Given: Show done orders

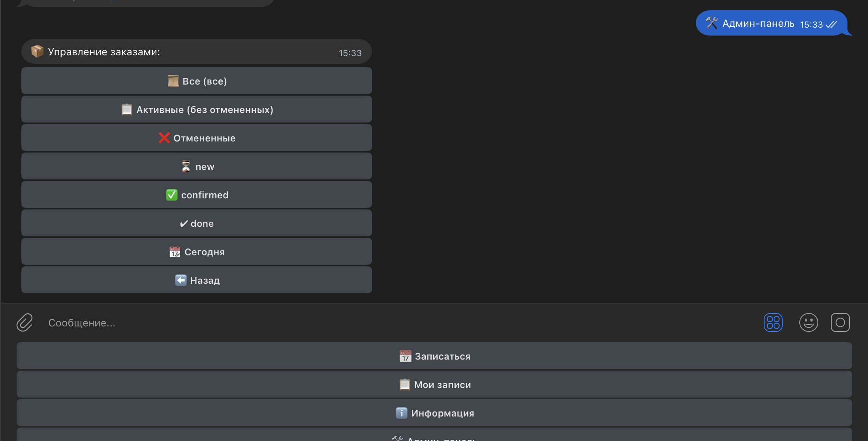Looking at the screenshot, I should [x=197, y=223].
